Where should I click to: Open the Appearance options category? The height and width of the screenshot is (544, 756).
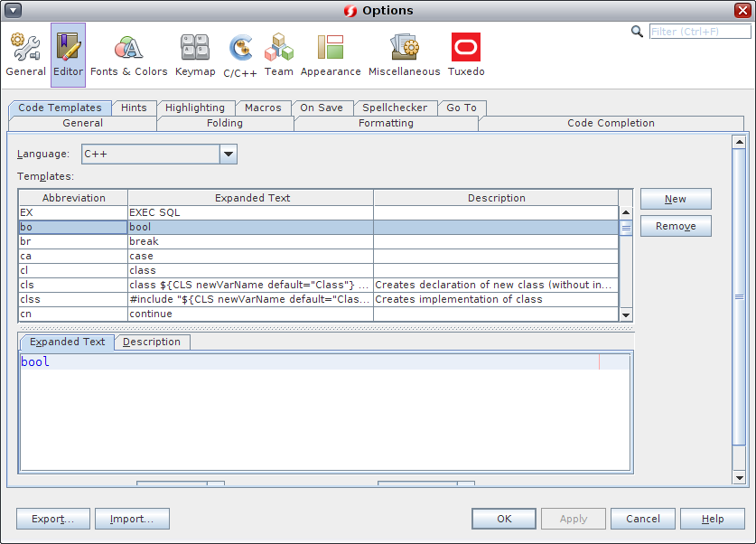[331, 55]
